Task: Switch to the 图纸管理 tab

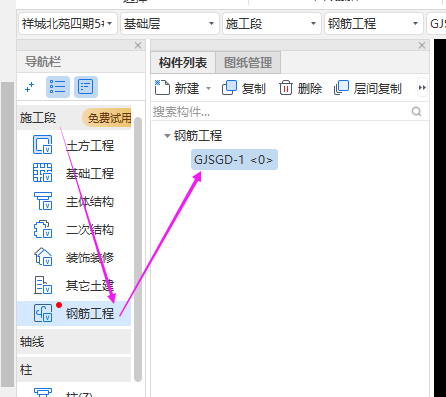Action: pos(248,62)
